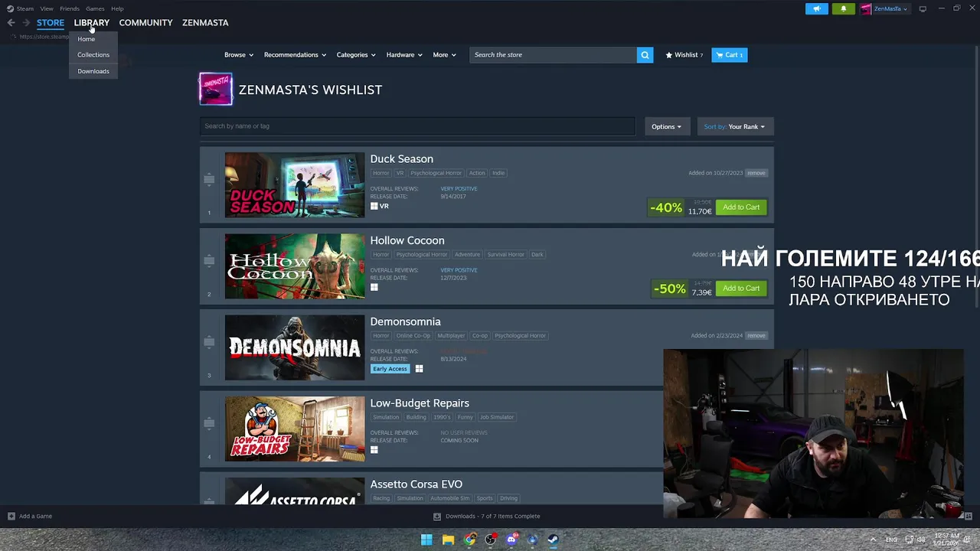Go back with the navigation arrow
The height and width of the screenshot is (551, 980).
click(x=11, y=23)
